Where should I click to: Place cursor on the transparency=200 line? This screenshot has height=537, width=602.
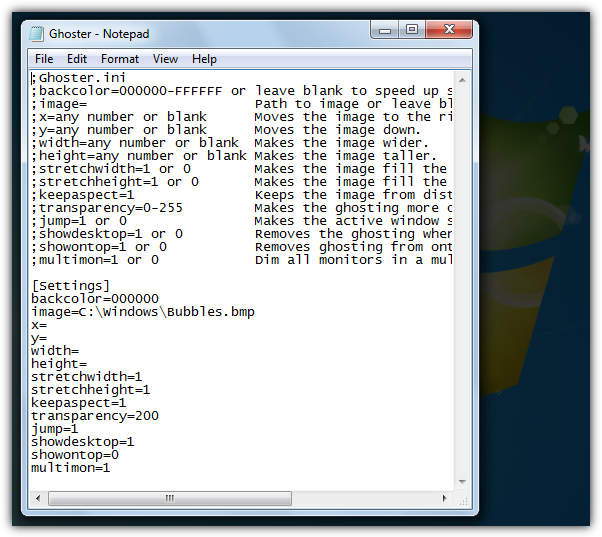click(x=95, y=415)
